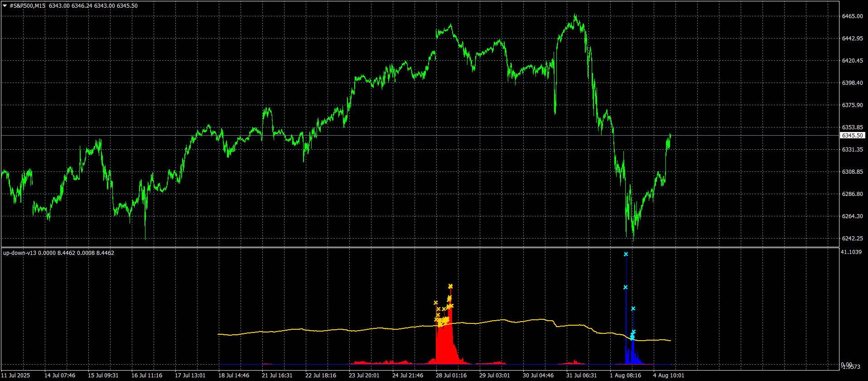This screenshot has width=868, height=381.
Task: Click the 28 Jul 01:16 time label
Action: pyautogui.click(x=451, y=376)
